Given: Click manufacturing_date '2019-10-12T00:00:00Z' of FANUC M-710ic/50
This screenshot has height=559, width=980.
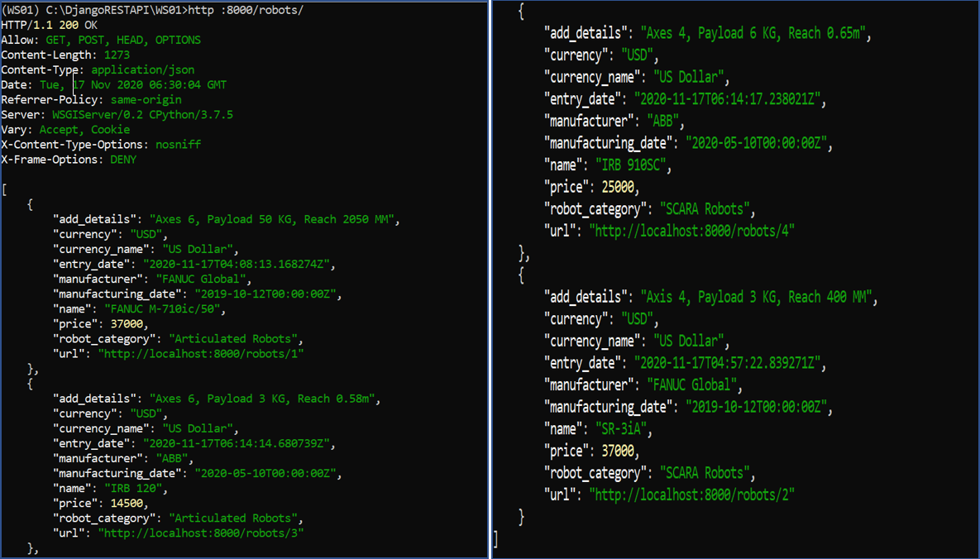Looking at the screenshot, I should pyautogui.click(x=265, y=294).
